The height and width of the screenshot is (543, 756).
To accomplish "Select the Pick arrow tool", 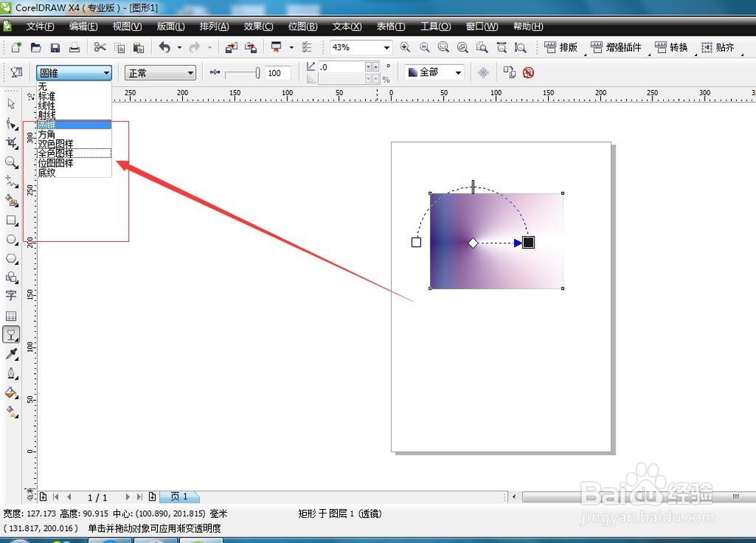I will 11,104.
